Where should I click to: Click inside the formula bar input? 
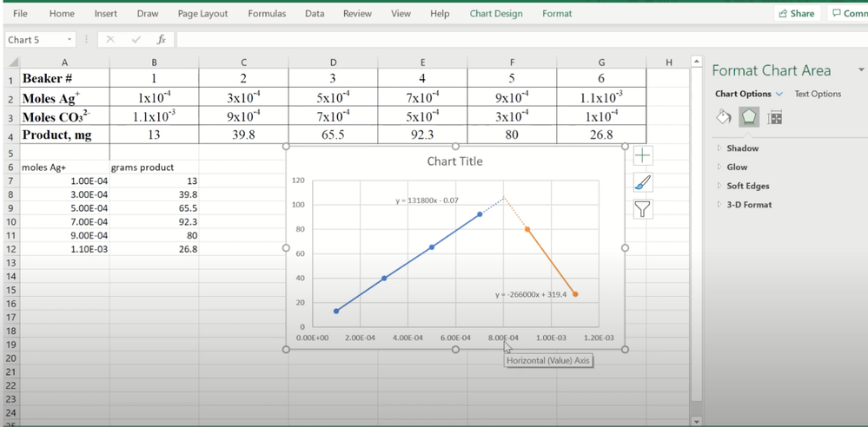click(x=520, y=39)
